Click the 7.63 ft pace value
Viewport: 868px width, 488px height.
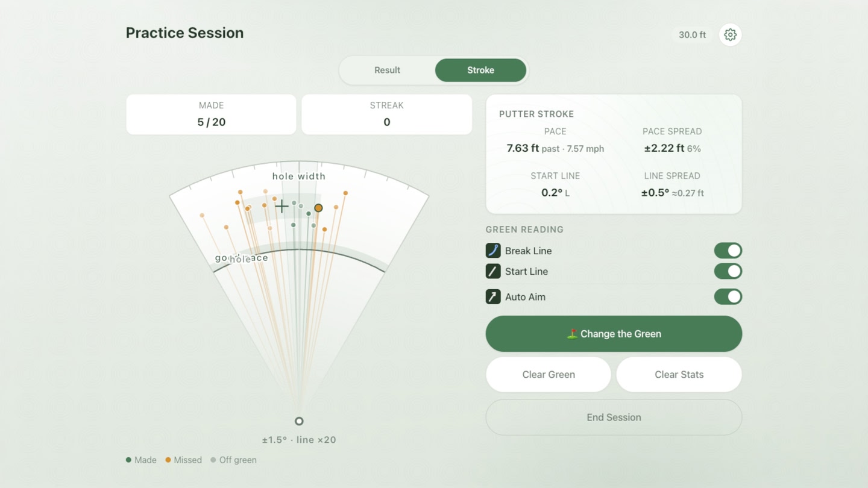click(523, 148)
